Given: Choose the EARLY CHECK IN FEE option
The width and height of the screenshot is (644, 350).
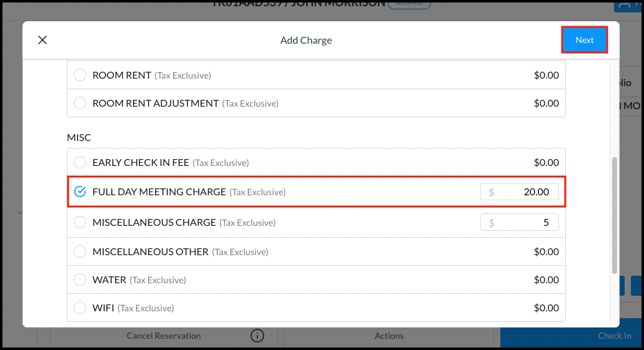Looking at the screenshot, I should pos(80,162).
